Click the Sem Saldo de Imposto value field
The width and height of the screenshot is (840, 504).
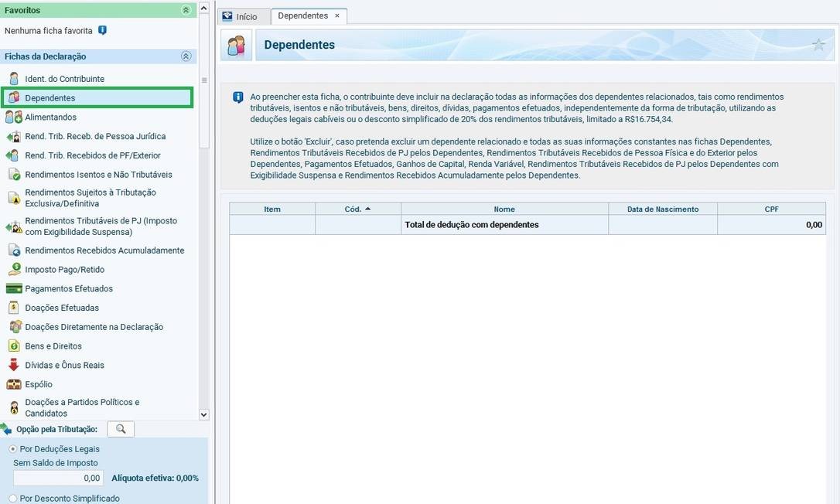[x=57, y=478]
